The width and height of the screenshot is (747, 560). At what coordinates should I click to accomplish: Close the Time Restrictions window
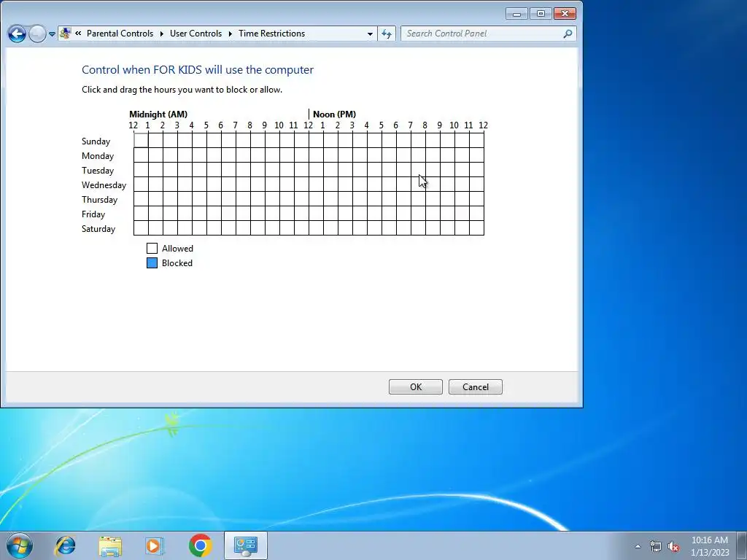pos(565,13)
